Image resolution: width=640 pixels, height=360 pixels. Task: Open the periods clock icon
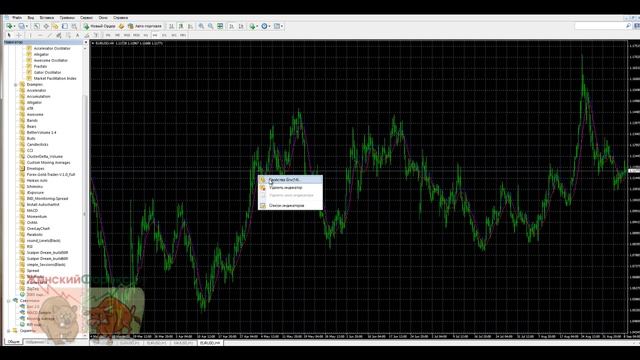264,26
